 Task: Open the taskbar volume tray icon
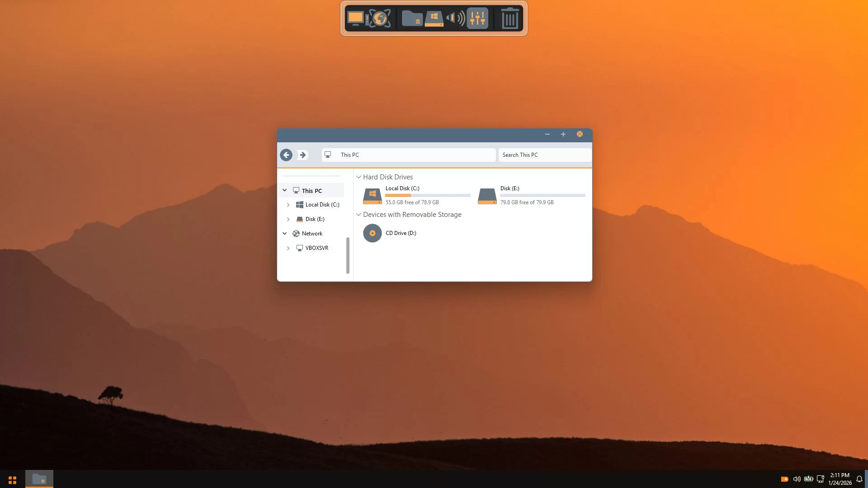(797, 479)
